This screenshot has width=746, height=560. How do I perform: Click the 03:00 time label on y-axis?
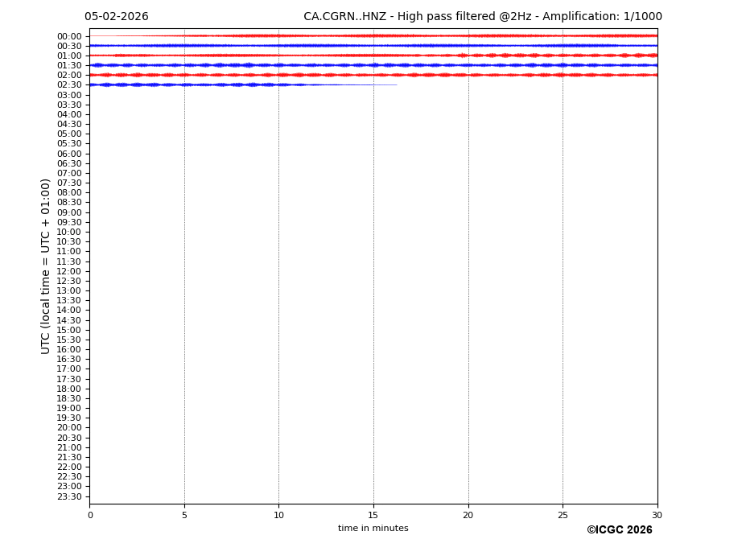[x=68, y=95]
